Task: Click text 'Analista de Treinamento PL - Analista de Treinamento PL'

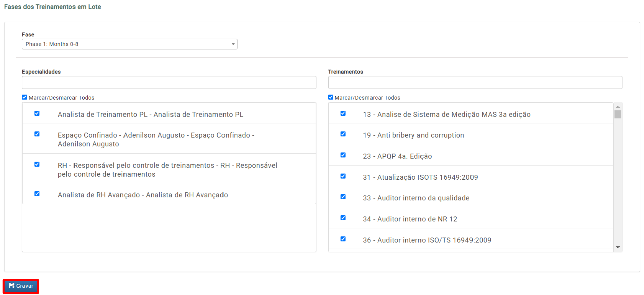Action: [150, 114]
